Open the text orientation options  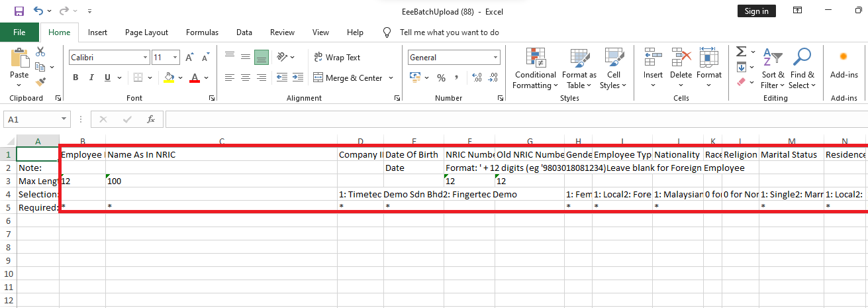pyautogui.click(x=286, y=57)
